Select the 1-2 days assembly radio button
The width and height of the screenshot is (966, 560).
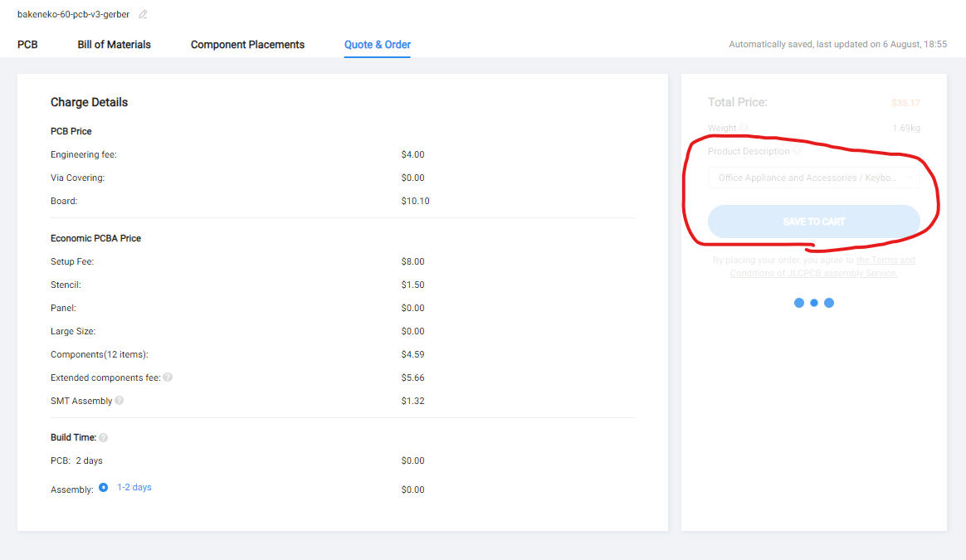pyautogui.click(x=104, y=487)
